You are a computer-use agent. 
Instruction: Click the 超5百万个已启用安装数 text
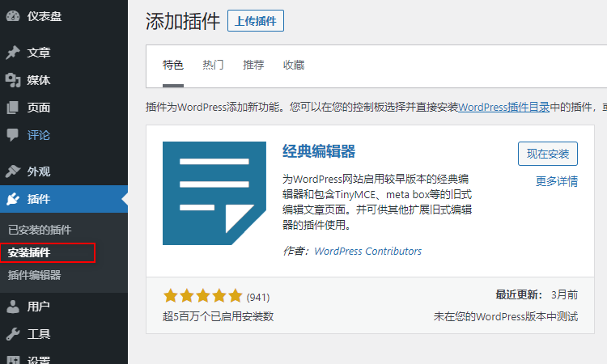(x=218, y=316)
